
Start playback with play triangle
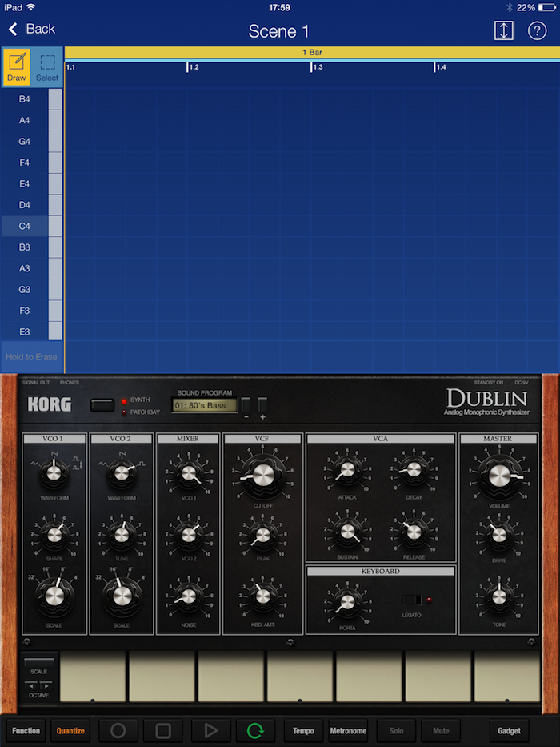coord(211,730)
